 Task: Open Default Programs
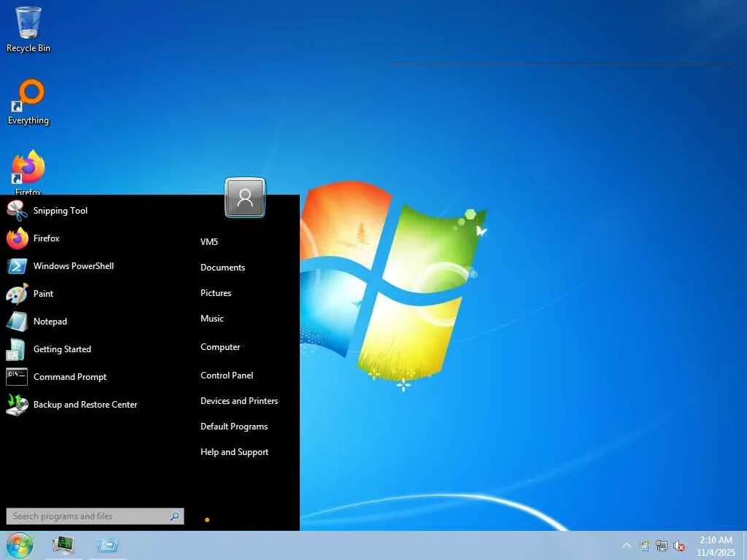[234, 427]
